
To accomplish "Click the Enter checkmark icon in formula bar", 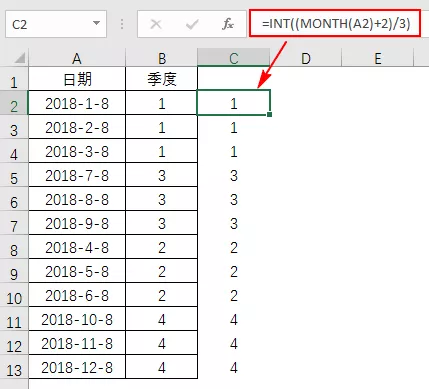I will tap(192, 24).
